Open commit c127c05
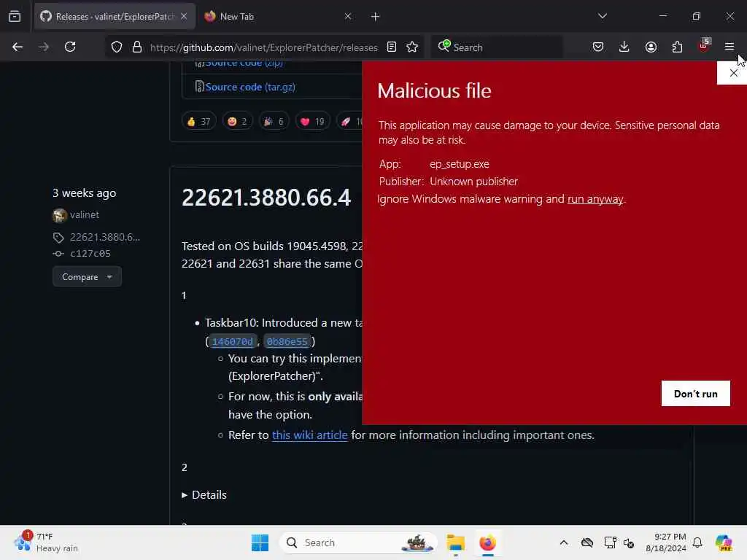747x560 pixels. pyautogui.click(x=90, y=253)
